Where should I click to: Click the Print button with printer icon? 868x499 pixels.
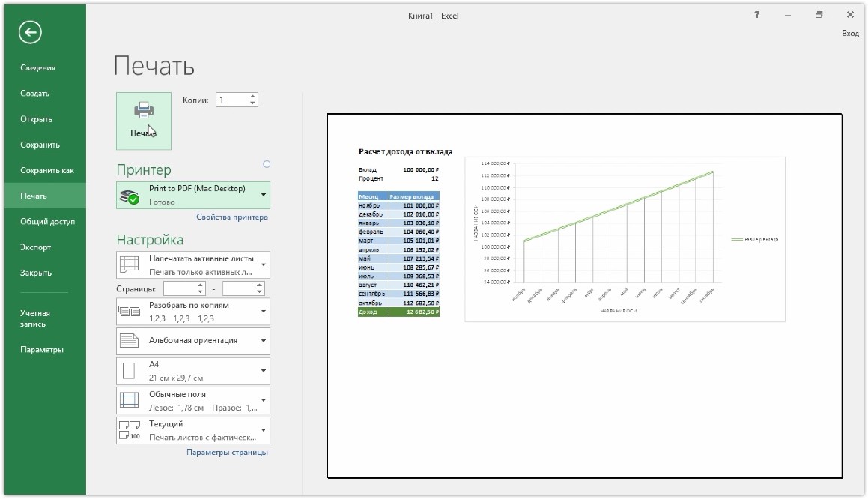coord(144,121)
